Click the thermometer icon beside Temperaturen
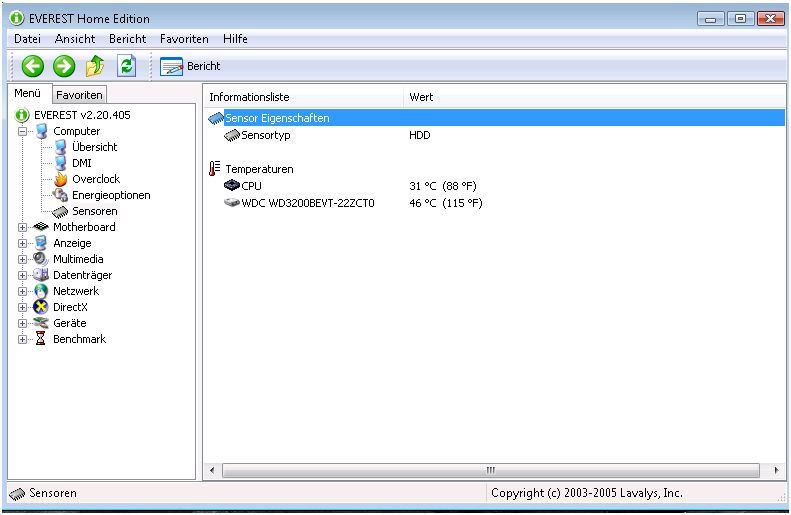791x515 pixels. tap(214, 168)
